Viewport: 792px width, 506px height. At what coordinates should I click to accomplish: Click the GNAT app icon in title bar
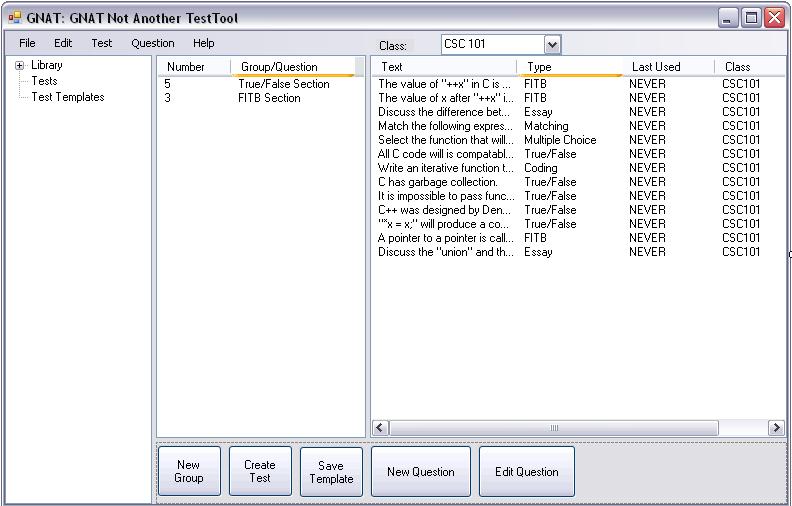(14, 18)
